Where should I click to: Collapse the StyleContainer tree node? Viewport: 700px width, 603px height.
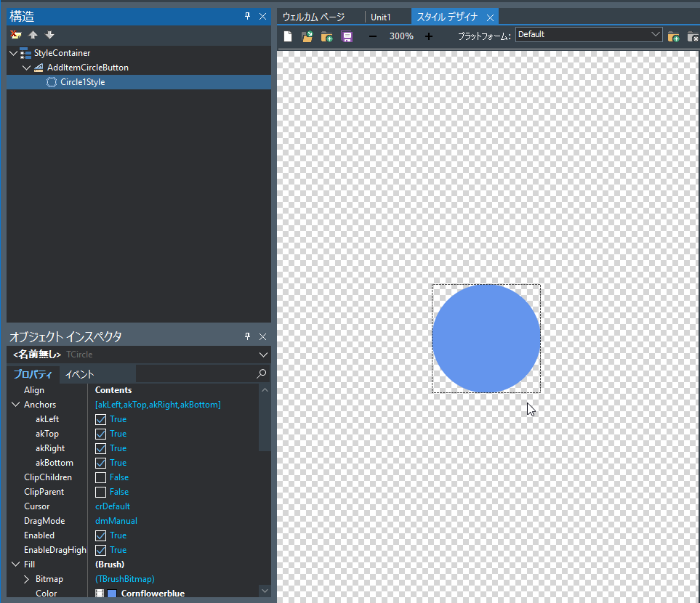[x=14, y=53]
